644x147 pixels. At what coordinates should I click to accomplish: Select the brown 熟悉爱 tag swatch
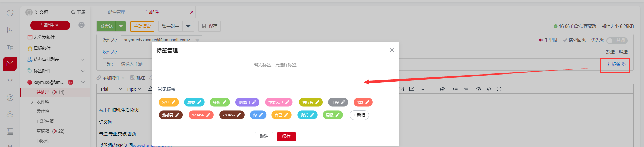point(167,115)
